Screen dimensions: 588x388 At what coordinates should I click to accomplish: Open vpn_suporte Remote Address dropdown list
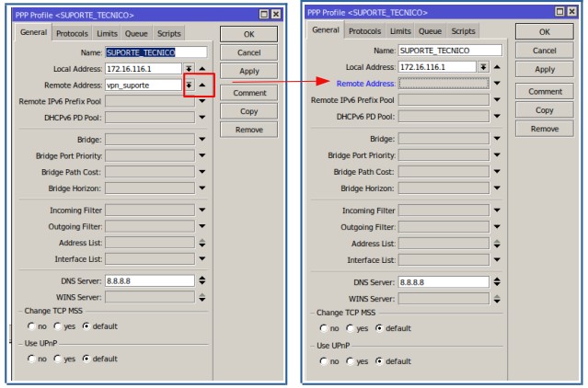tap(189, 85)
